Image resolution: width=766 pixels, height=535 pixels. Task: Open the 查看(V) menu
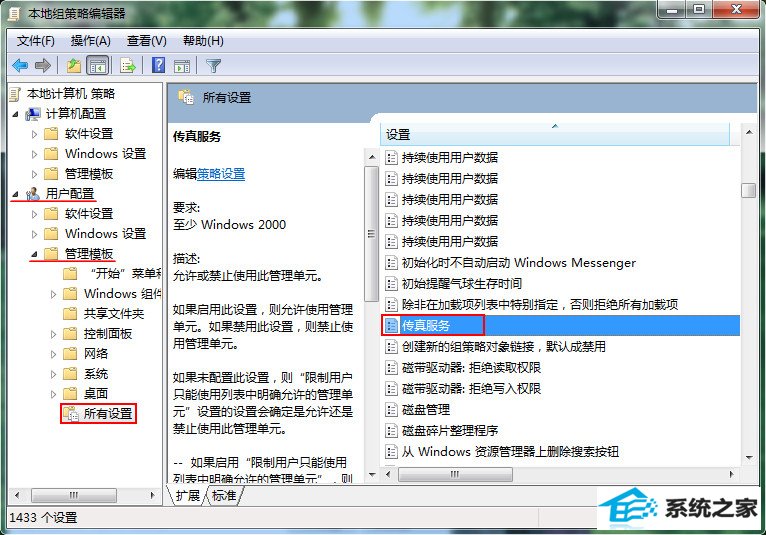(x=147, y=41)
